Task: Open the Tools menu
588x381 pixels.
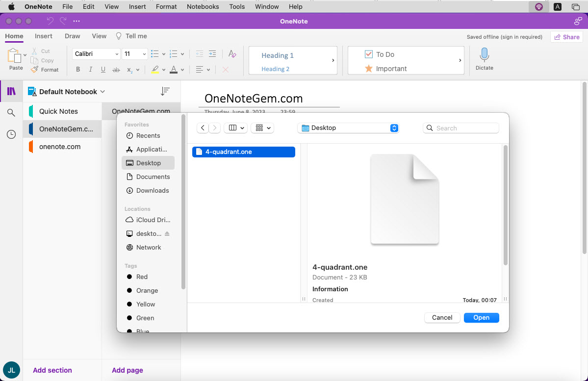Action: coord(237,7)
